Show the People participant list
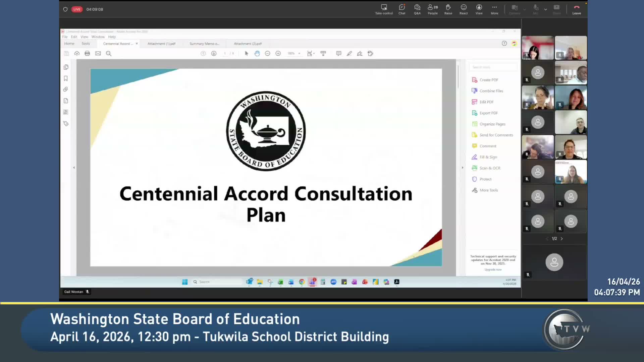644x362 pixels. 432,9
